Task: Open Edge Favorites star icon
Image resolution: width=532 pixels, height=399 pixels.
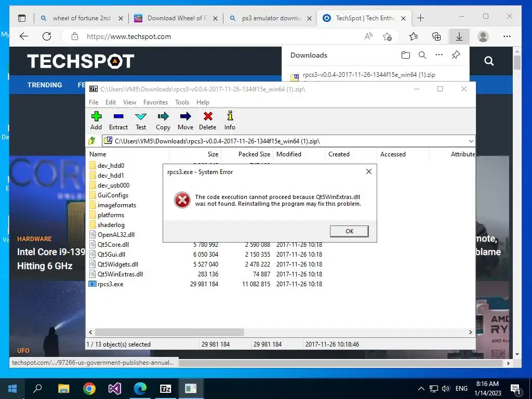Action: click(414, 36)
